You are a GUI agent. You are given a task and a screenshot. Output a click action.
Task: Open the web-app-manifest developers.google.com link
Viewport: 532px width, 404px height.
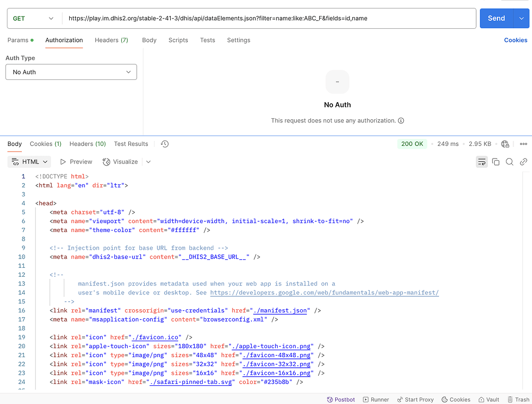coord(325,293)
